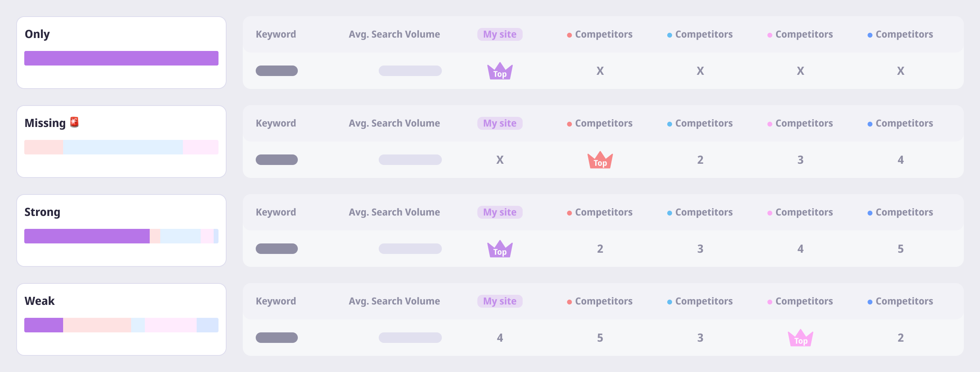Click Keyword column header in Strong table
Screen dimensions: 980x372
pyautogui.click(x=276, y=212)
